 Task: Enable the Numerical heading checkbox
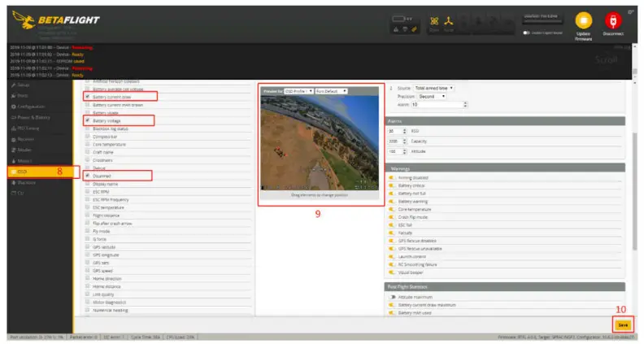coord(87,310)
